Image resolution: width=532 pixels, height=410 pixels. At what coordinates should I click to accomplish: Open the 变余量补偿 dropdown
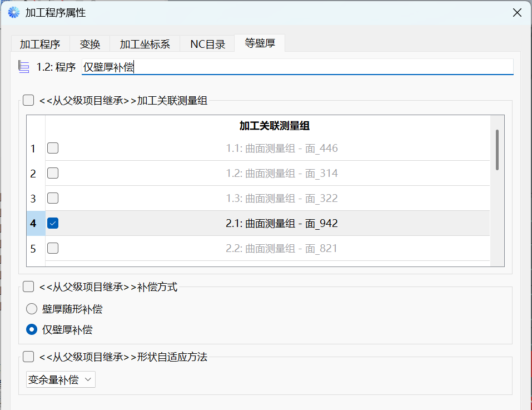(x=61, y=380)
